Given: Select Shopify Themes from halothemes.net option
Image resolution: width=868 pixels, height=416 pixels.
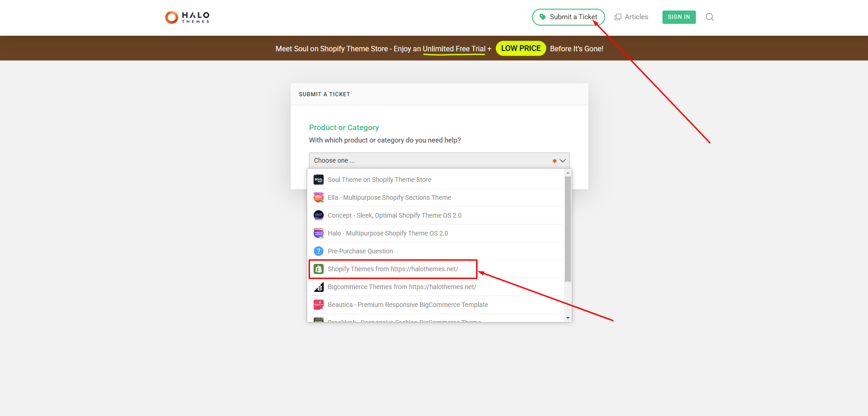Looking at the screenshot, I should [436, 269].
